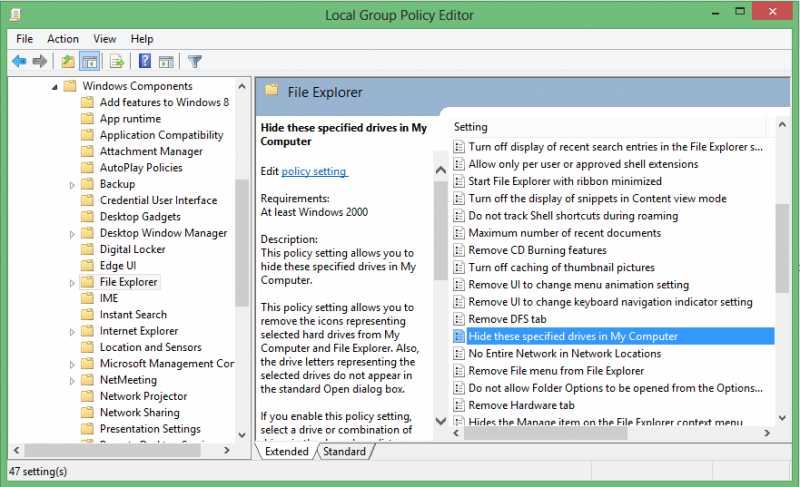
Task: Click the settings list scroll up arrow
Action: 782,124
